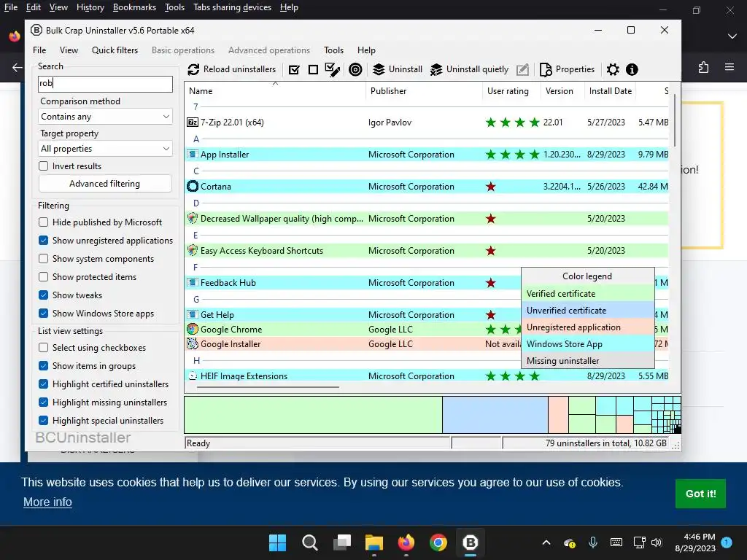Image resolution: width=747 pixels, height=560 pixels.
Task: Toggle Invert results checkbox
Action: 43,166
